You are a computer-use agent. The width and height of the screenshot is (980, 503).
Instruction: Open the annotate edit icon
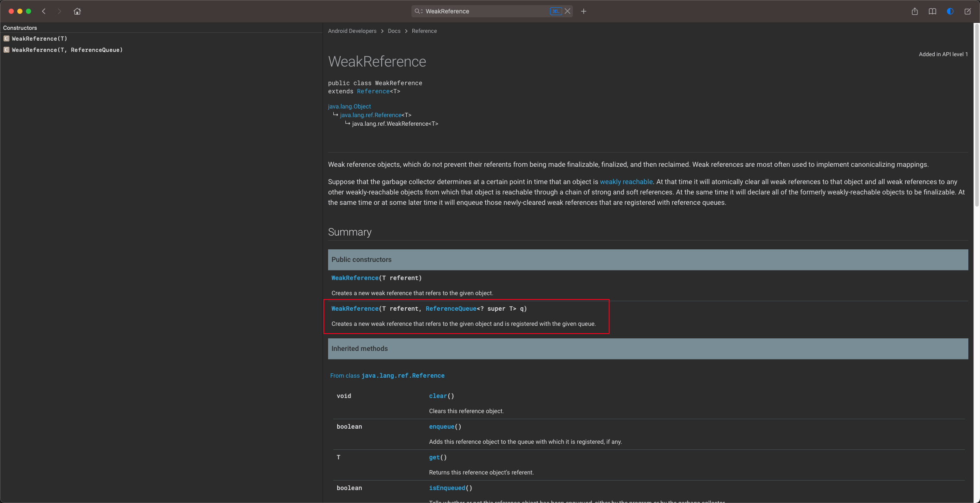[x=968, y=11]
